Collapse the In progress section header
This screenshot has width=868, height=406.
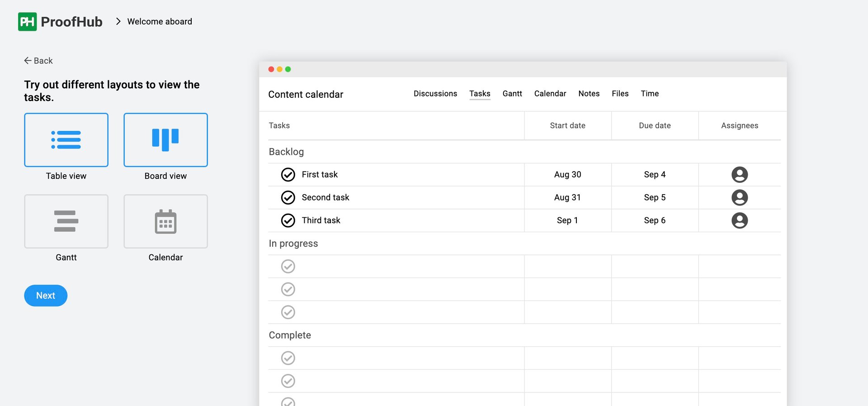coord(293,244)
